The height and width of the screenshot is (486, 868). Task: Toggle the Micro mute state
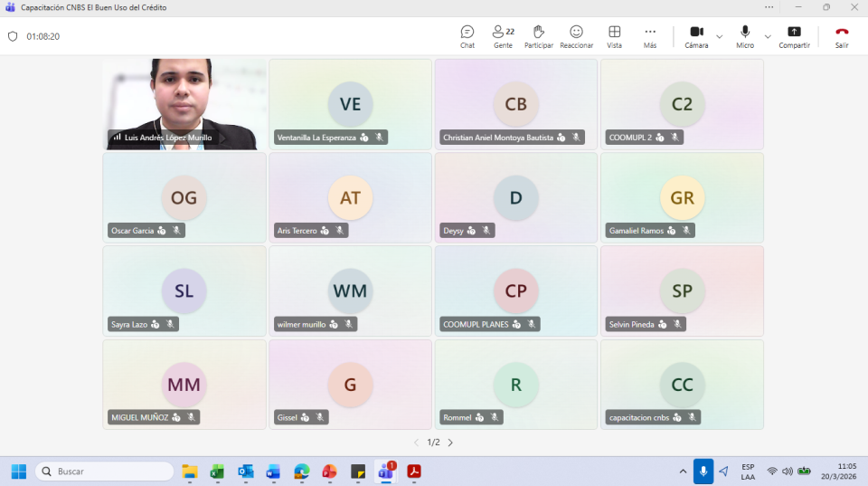point(745,36)
